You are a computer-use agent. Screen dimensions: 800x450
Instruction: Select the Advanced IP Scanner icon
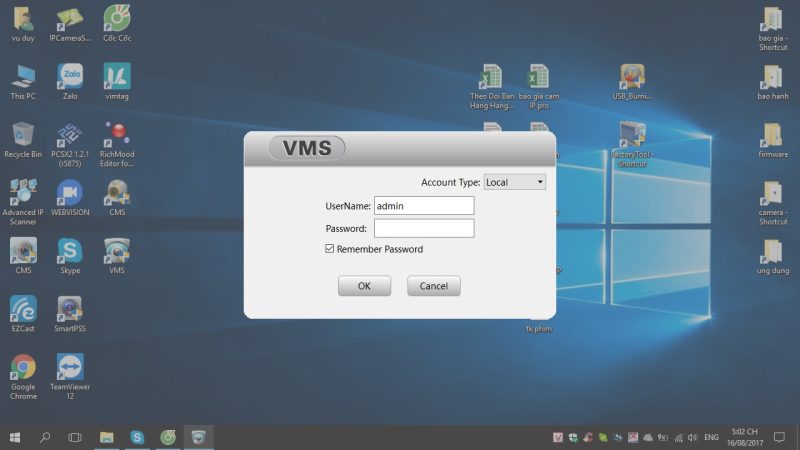coord(23,203)
